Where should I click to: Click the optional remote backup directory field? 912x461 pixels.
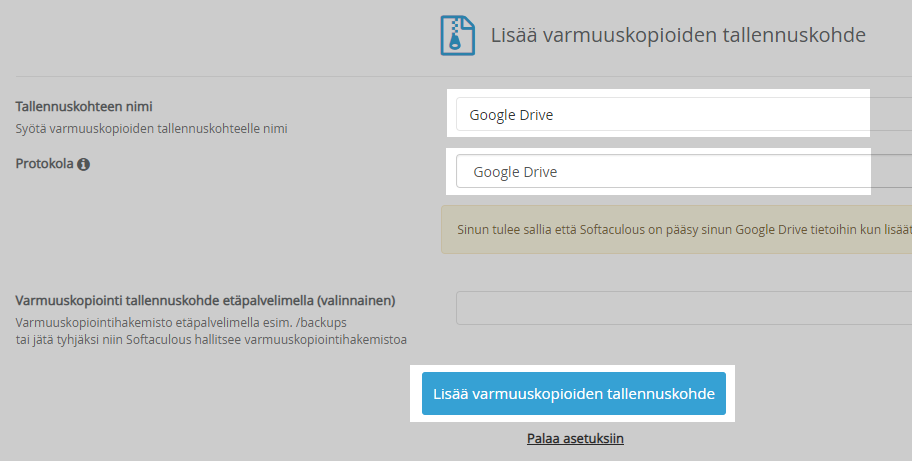(x=683, y=308)
